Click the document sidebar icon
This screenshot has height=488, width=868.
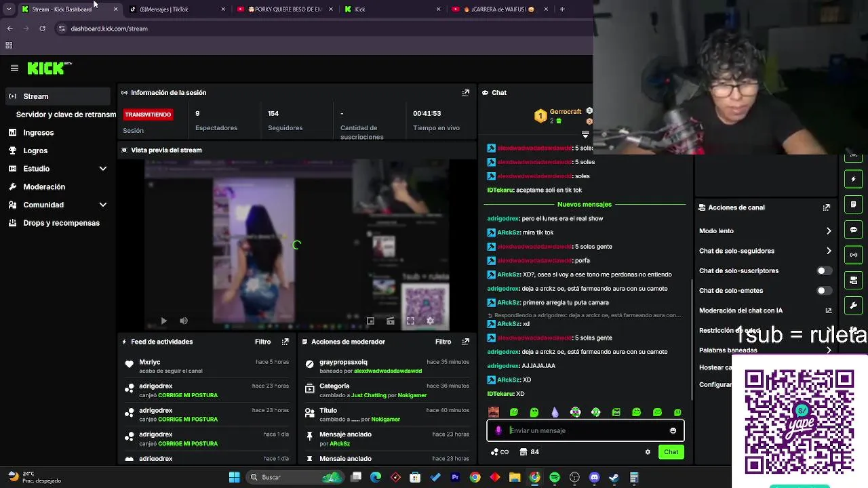[x=853, y=204]
